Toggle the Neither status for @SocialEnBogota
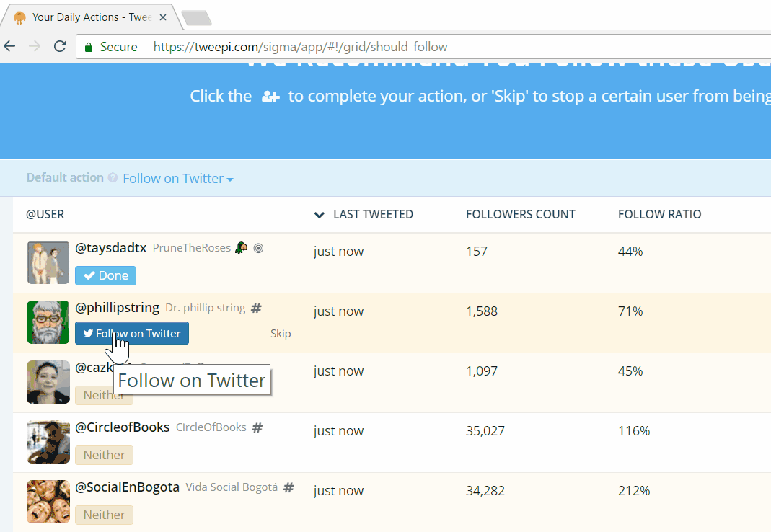This screenshot has width=771, height=532. [104, 515]
